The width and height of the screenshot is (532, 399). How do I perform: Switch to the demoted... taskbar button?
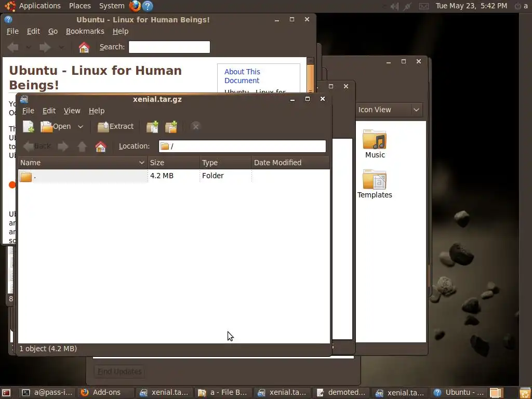point(342,393)
